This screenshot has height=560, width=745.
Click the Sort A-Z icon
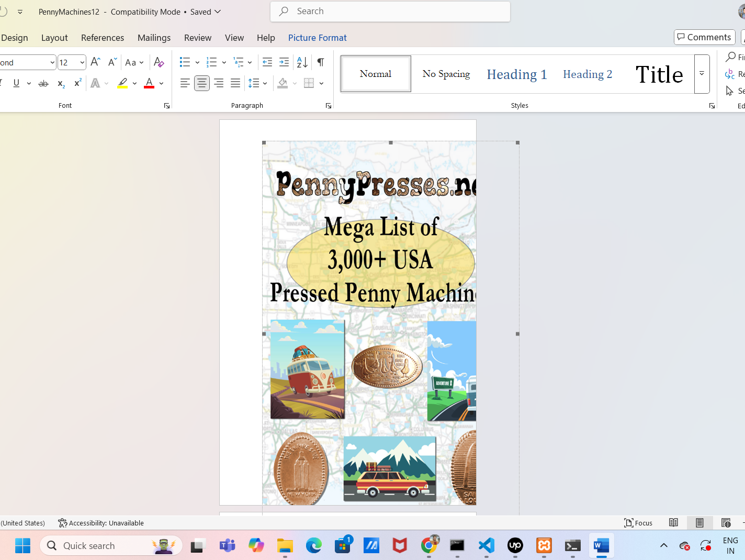click(x=302, y=62)
